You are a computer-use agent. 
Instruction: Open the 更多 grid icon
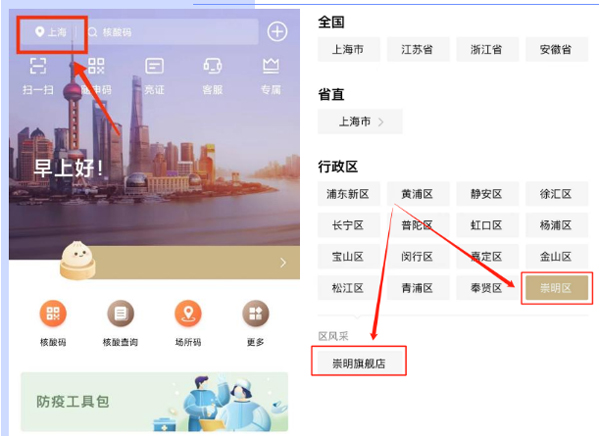(x=256, y=314)
